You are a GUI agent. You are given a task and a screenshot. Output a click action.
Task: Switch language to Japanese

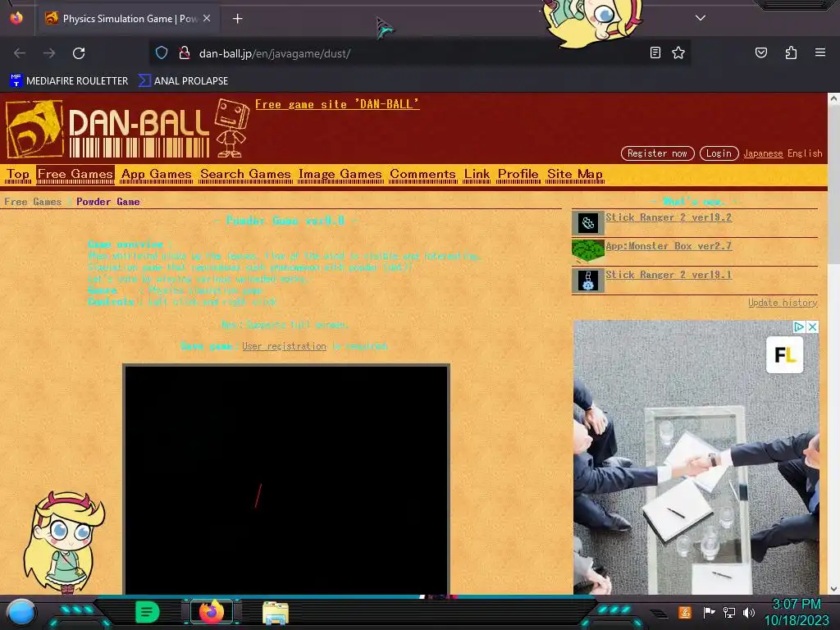(763, 153)
